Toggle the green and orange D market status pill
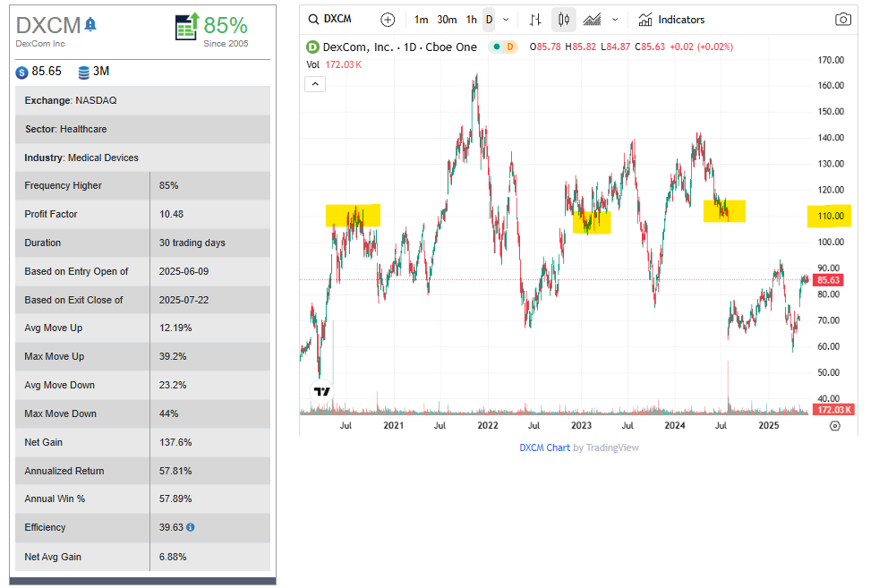This screenshot has width=879, height=588. (x=503, y=47)
